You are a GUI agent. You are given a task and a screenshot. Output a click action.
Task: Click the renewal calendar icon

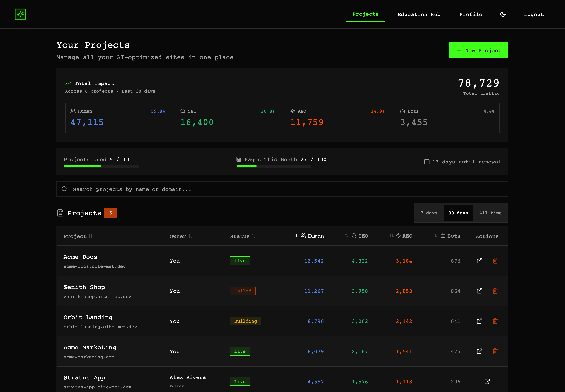427,162
